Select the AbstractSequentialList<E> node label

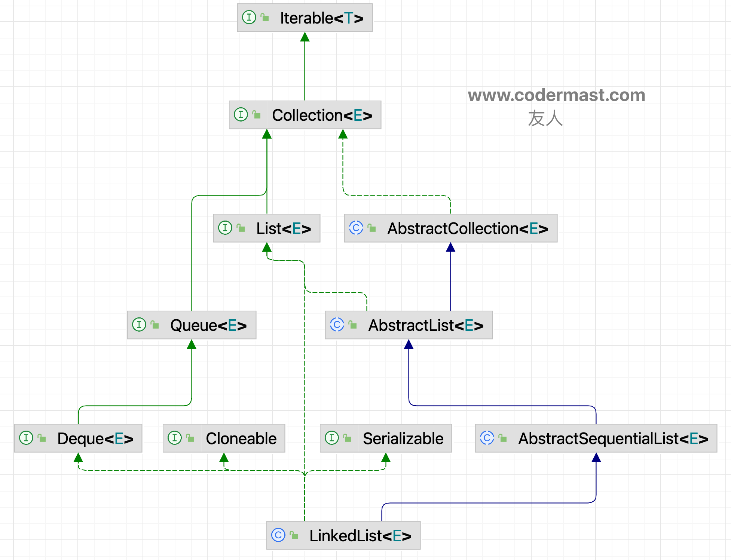[613, 439]
